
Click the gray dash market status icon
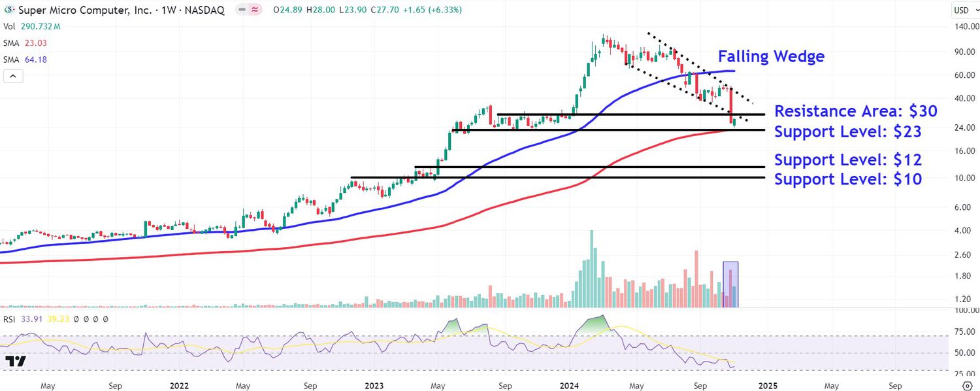click(240, 10)
